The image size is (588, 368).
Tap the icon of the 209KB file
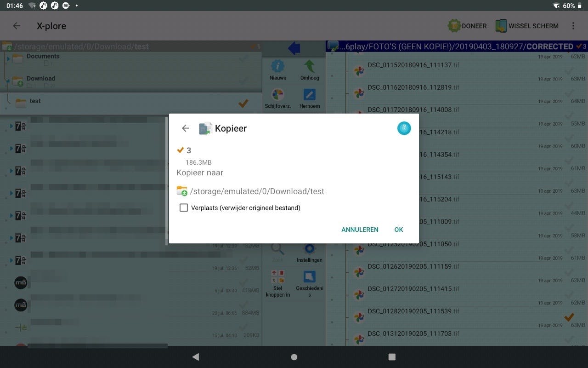pos(21,328)
